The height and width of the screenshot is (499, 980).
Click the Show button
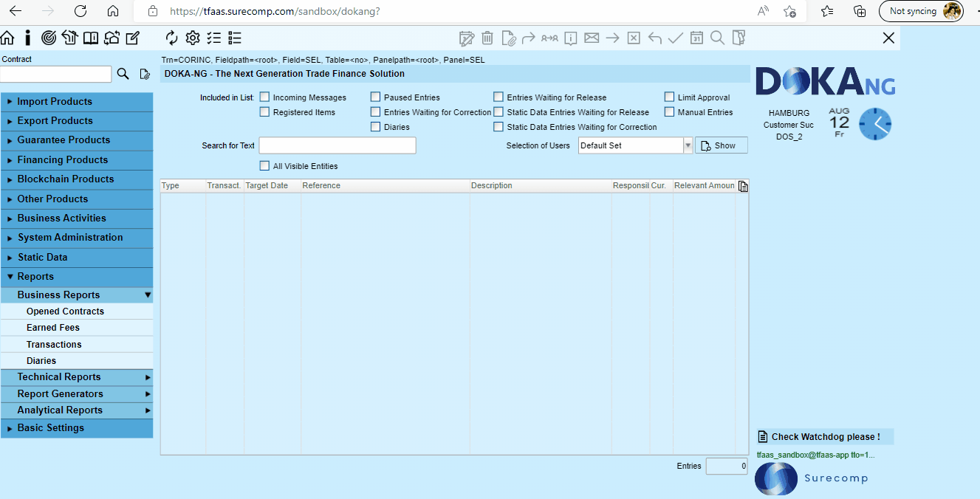[722, 145]
